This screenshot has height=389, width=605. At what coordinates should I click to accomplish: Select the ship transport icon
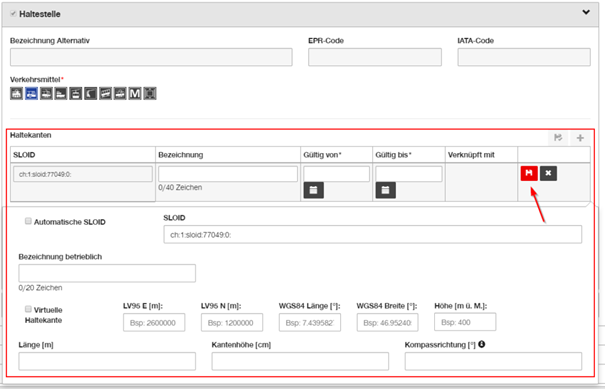(61, 93)
